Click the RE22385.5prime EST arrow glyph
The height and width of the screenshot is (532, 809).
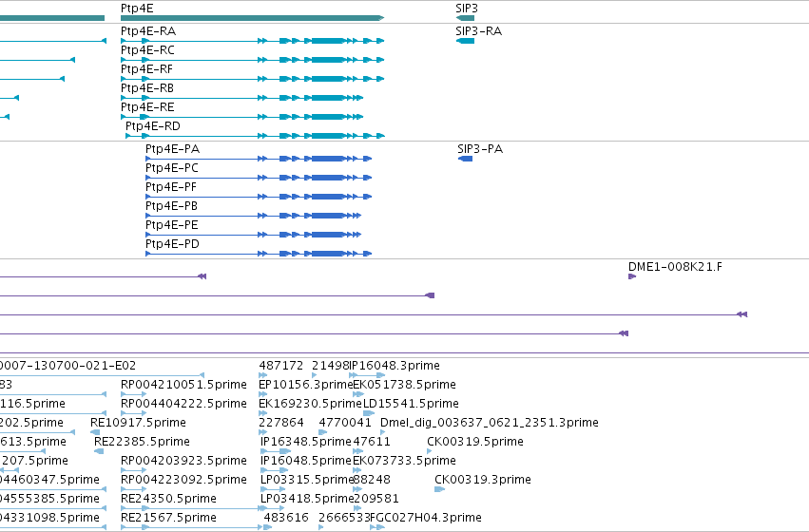[99, 451]
